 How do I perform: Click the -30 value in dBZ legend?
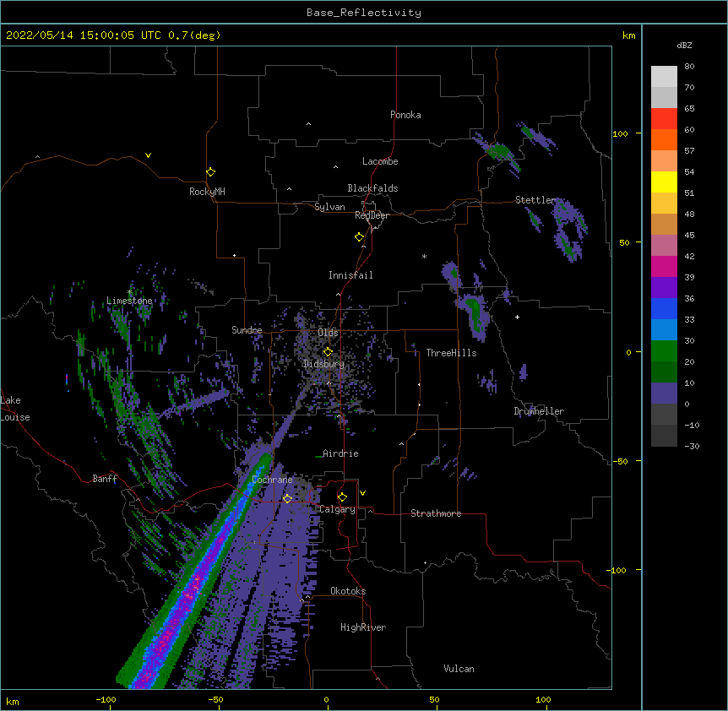692,446
